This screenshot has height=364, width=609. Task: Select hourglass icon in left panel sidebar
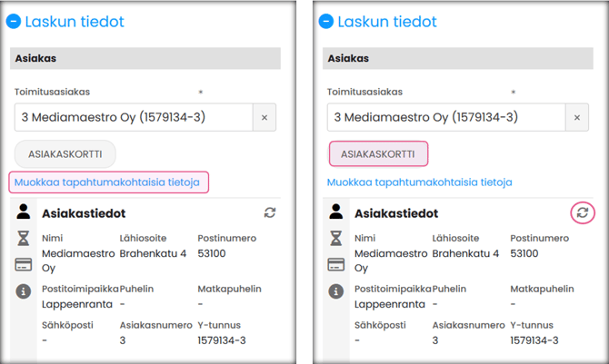click(24, 238)
